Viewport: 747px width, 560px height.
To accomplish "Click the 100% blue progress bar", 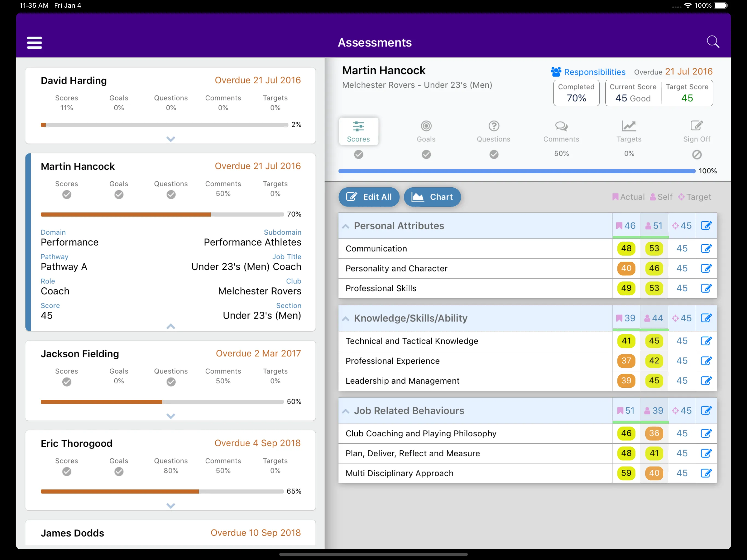I will click(x=517, y=171).
